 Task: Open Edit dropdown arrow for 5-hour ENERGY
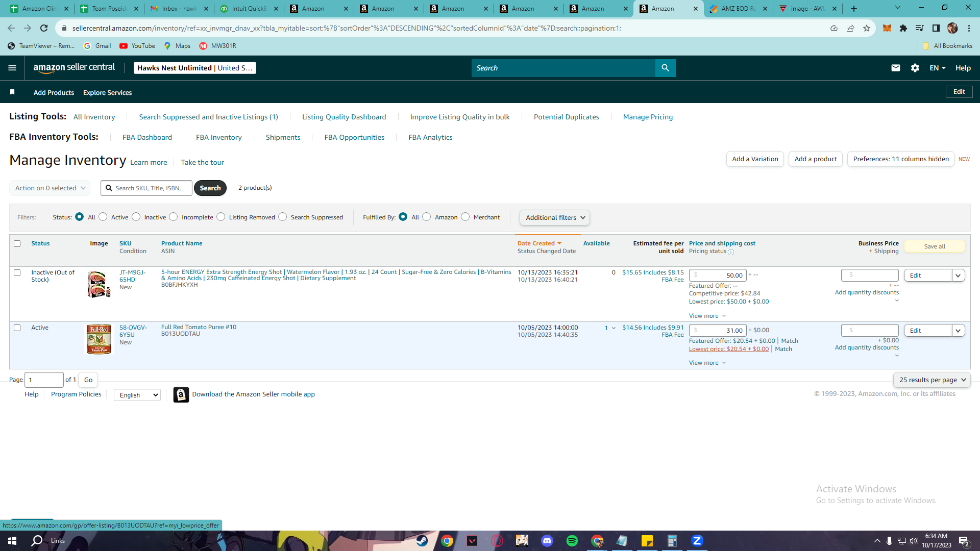pos(959,275)
